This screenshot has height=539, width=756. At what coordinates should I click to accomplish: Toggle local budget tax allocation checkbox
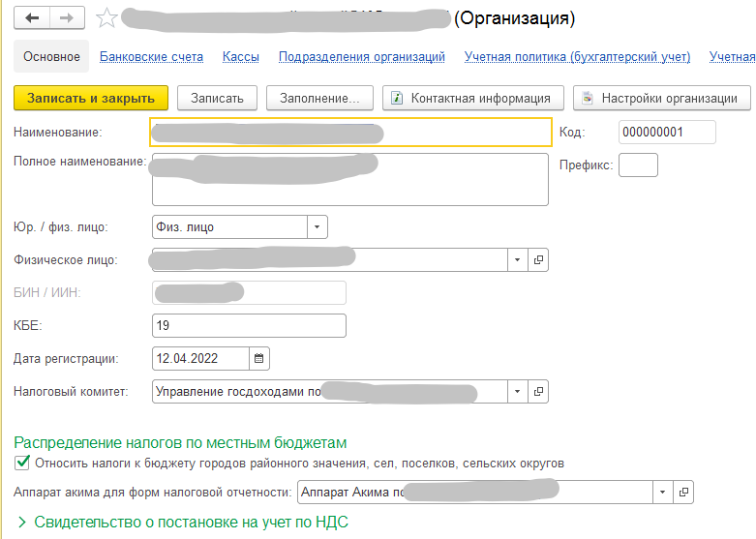[x=21, y=464]
